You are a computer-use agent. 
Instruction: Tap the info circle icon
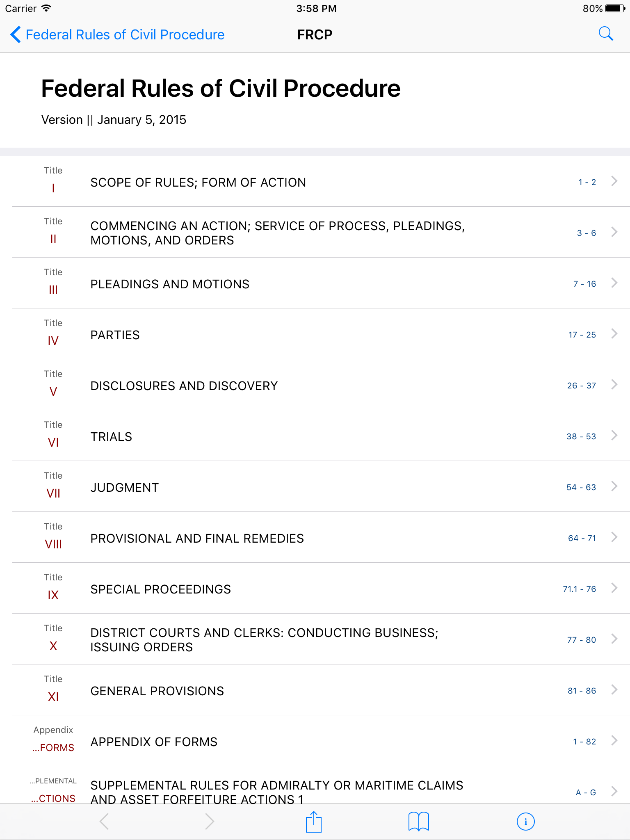(525, 822)
